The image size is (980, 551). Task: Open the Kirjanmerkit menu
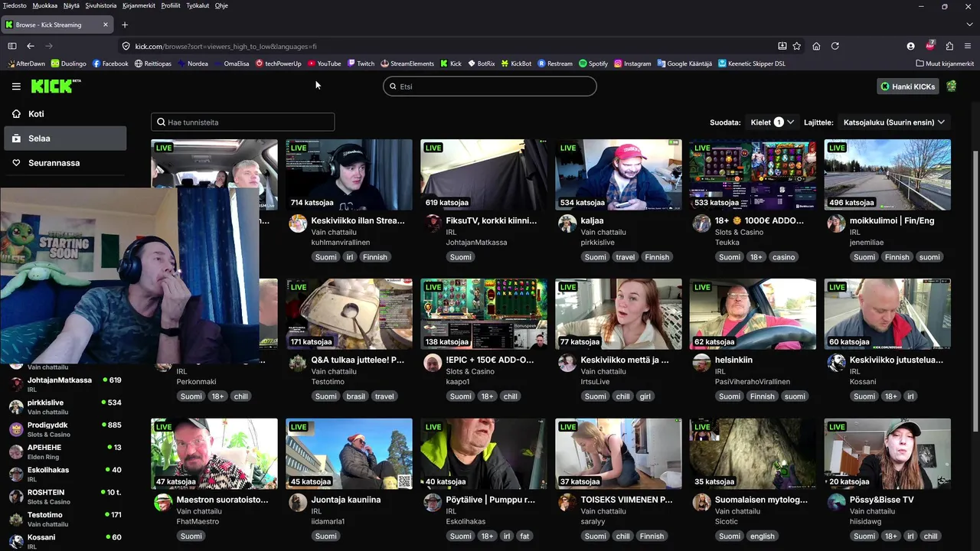click(x=139, y=5)
